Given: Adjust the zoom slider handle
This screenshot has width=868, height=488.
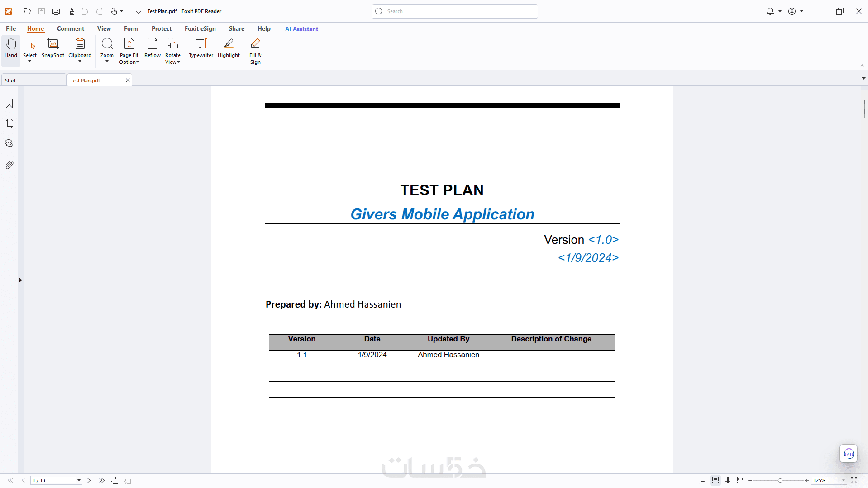Looking at the screenshot, I should [x=780, y=480].
